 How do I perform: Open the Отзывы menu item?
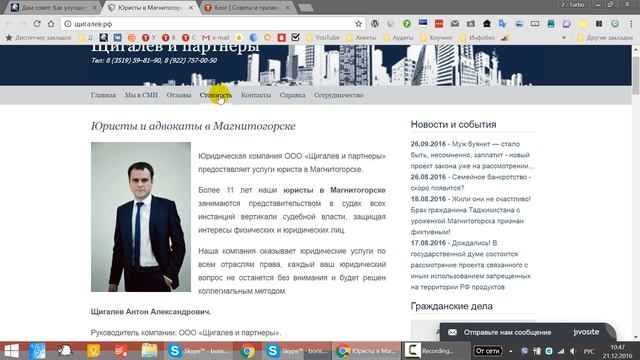click(x=179, y=95)
